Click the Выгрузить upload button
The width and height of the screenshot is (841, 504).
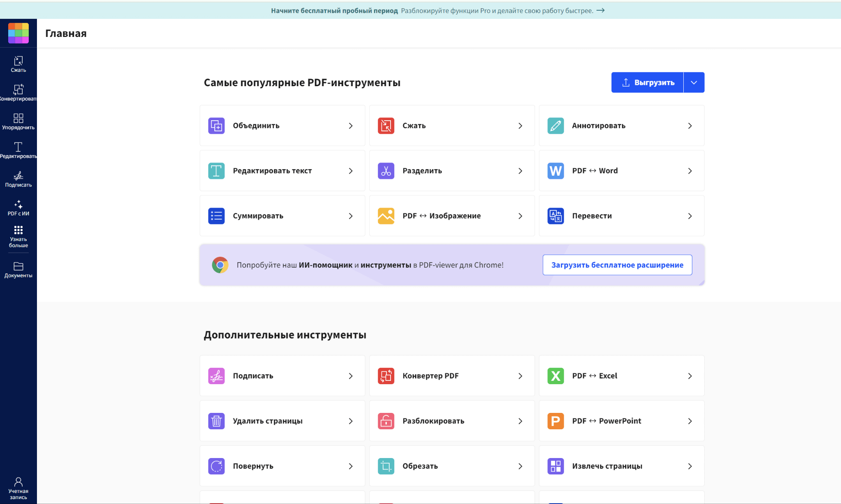648,82
